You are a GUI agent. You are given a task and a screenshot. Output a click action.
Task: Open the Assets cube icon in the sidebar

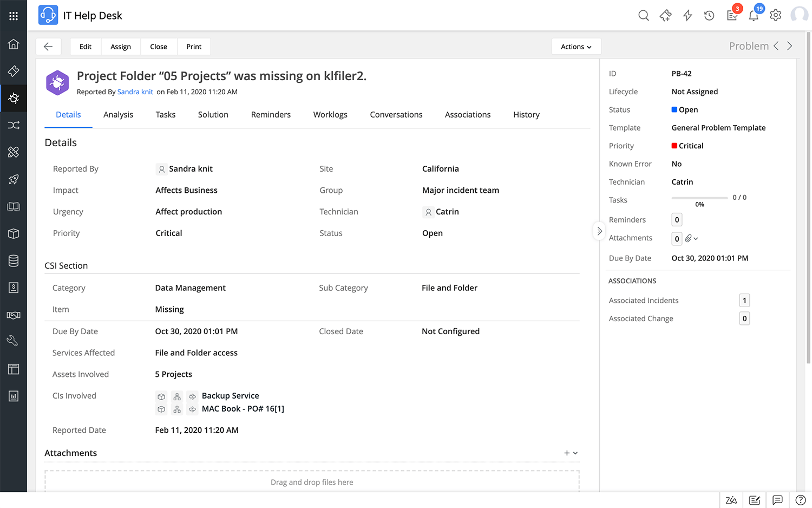click(14, 233)
